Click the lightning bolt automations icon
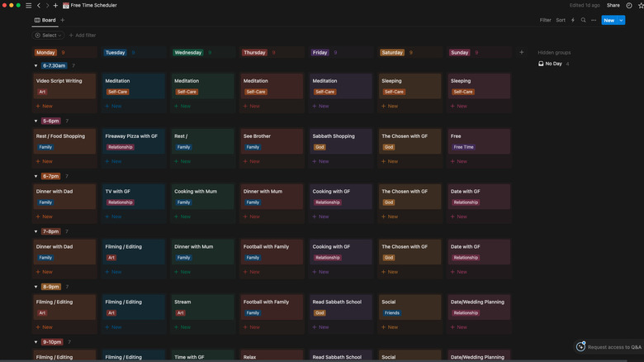The image size is (644, 362). (x=573, y=20)
